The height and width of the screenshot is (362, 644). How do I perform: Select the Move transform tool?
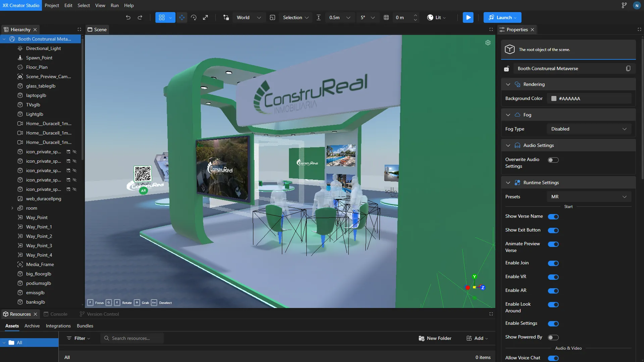(x=182, y=17)
